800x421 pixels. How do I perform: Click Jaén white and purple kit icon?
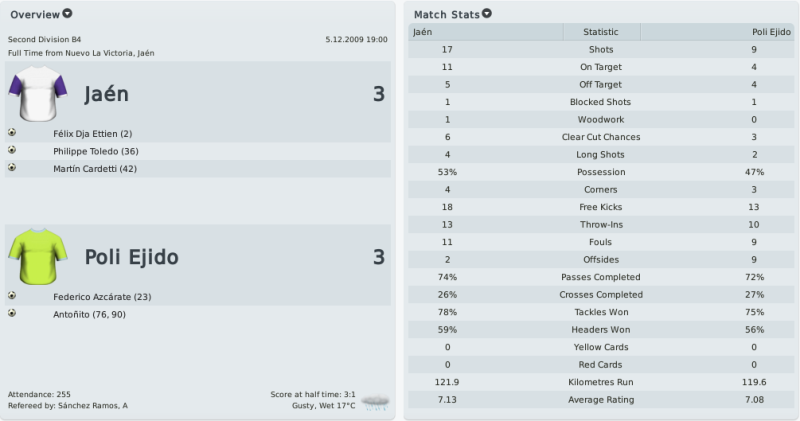click(x=38, y=93)
